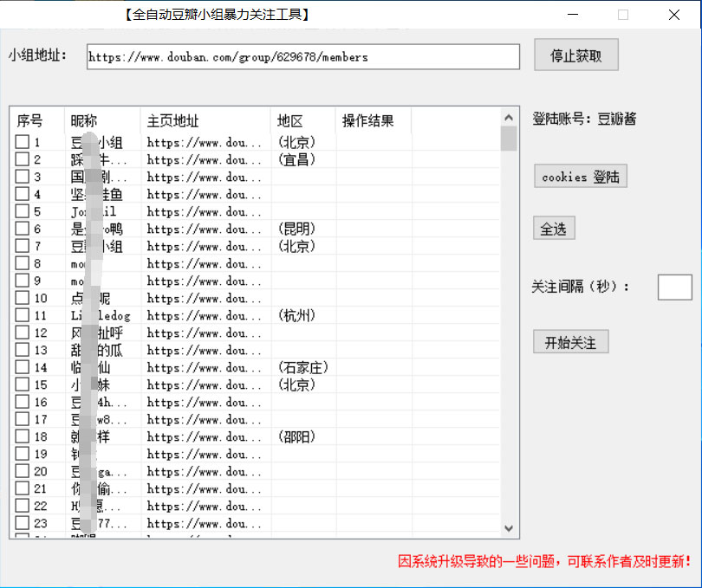Check row 7's checkbox in the member list
The width and height of the screenshot is (702, 588).
tap(23, 246)
